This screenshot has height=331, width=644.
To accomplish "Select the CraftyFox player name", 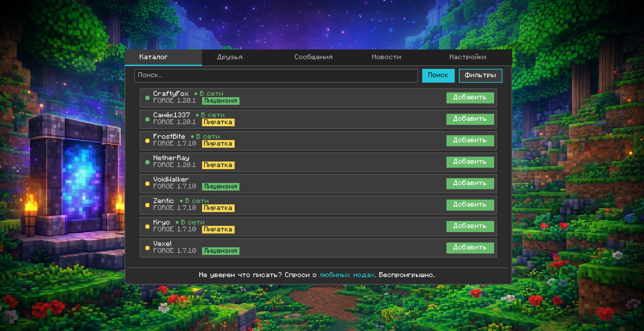I will [x=171, y=94].
